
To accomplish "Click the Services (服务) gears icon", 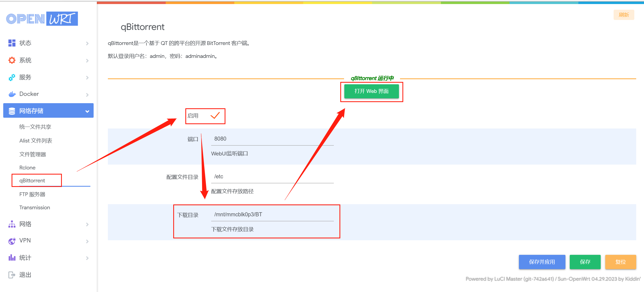I will tap(12, 78).
